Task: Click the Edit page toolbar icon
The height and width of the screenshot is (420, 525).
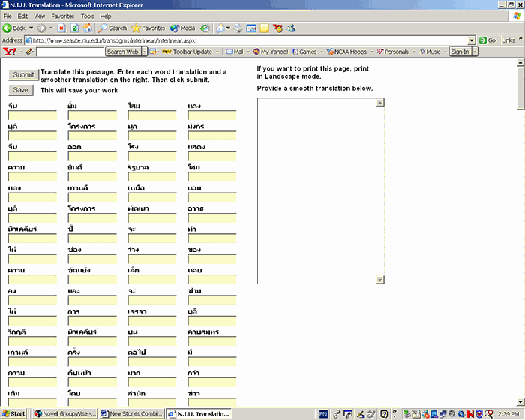Action: click(251, 28)
